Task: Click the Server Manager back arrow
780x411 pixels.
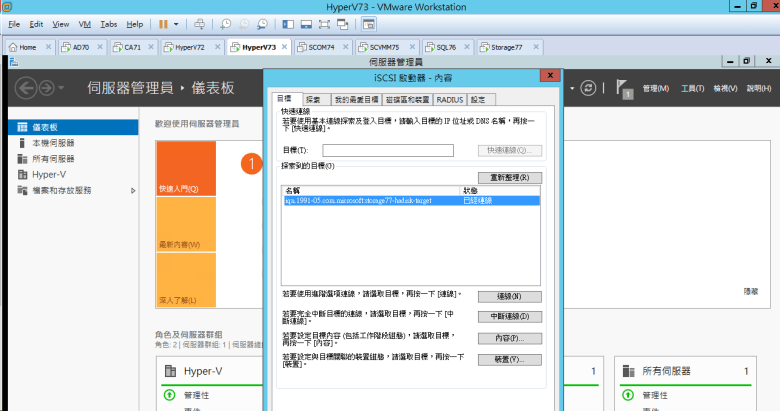Action: tap(26, 88)
